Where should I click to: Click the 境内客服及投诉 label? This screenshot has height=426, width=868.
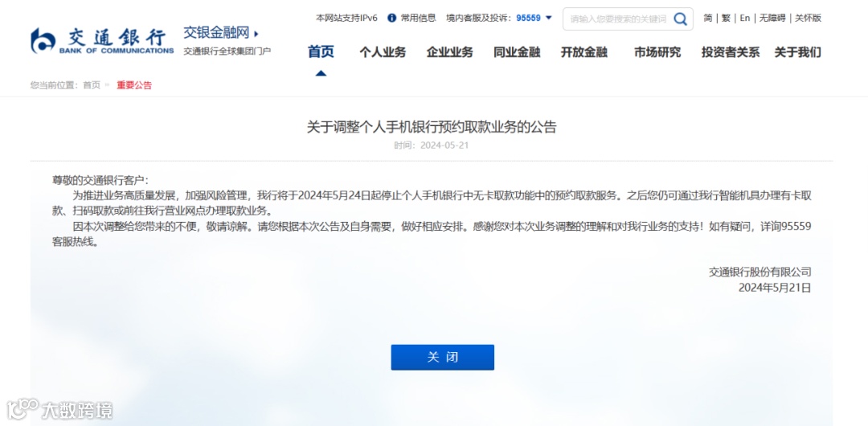coord(479,18)
